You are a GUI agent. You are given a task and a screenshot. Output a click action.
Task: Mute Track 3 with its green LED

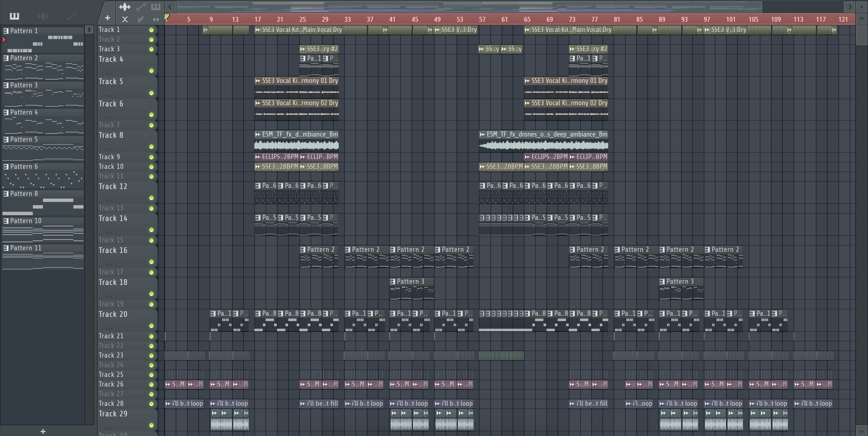(152, 49)
